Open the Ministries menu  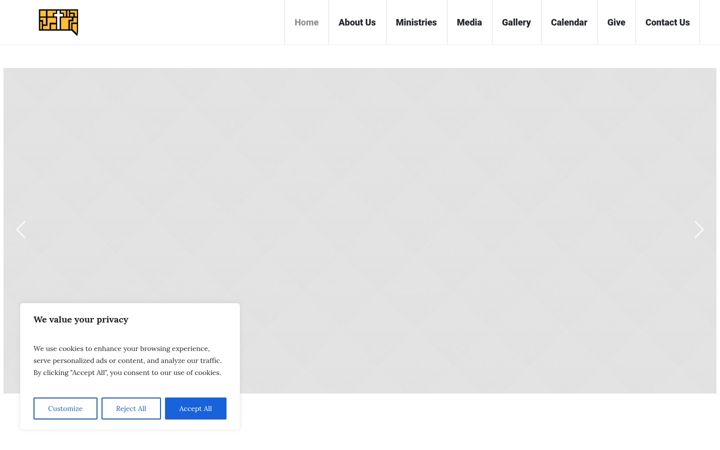pyautogui.click(x=416, y=22)
